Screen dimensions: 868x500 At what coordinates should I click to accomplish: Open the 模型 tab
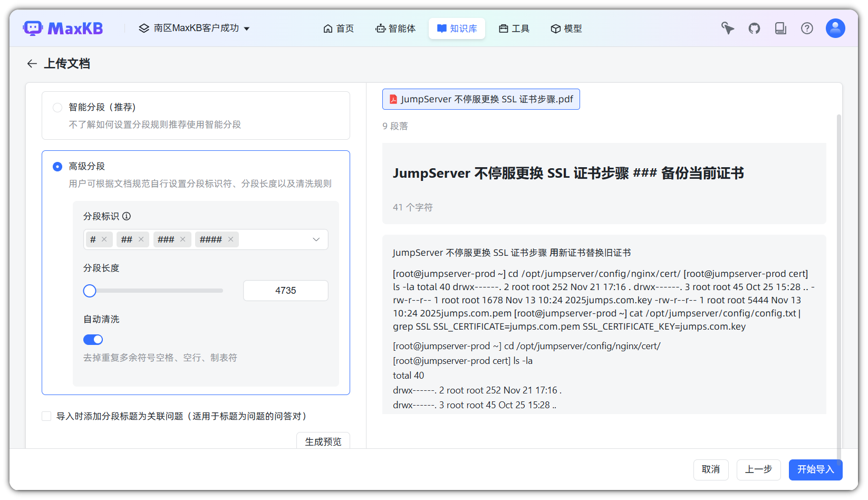566,28
